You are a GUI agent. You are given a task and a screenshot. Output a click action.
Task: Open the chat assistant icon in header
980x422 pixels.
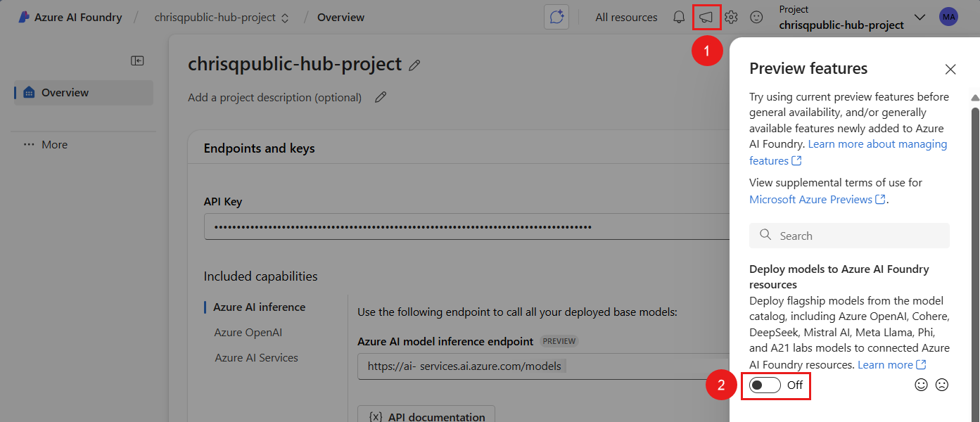(x=556, y=18)
